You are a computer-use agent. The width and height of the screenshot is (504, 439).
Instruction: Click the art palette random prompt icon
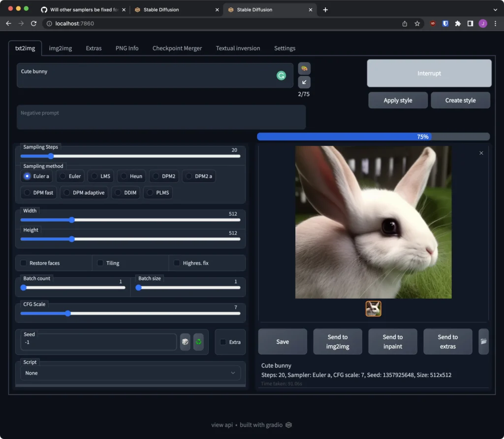point(304,68)
